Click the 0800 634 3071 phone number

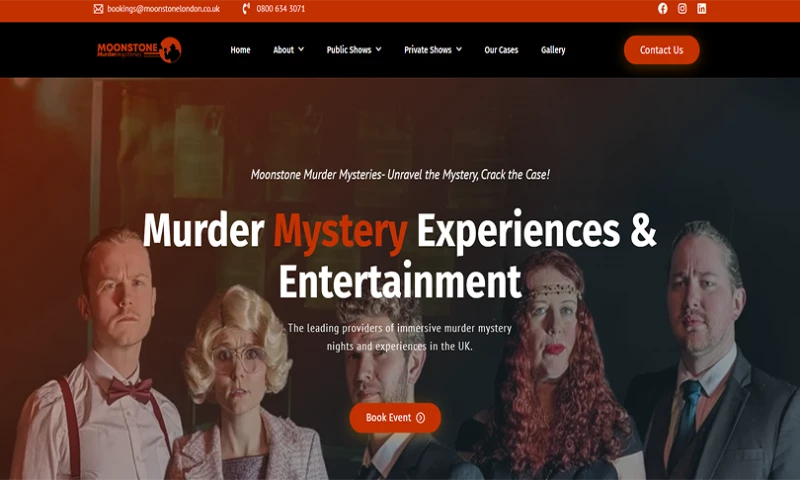click(x=281, y=9)
